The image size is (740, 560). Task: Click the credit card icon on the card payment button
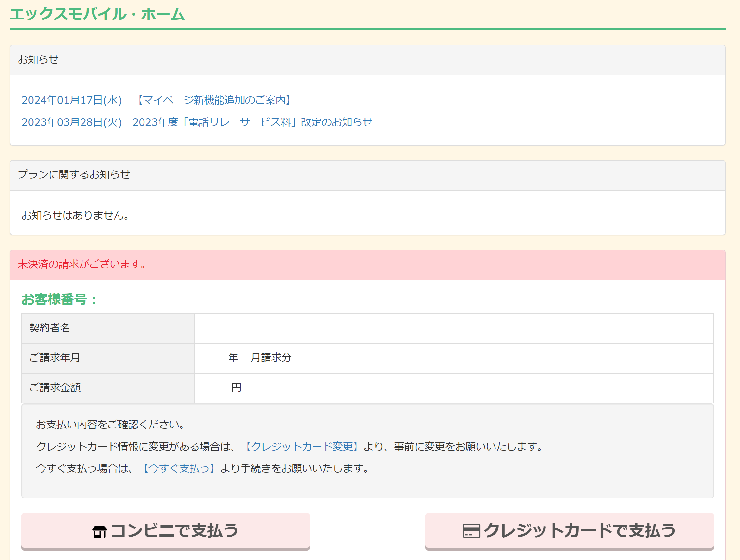click(471, 531)
